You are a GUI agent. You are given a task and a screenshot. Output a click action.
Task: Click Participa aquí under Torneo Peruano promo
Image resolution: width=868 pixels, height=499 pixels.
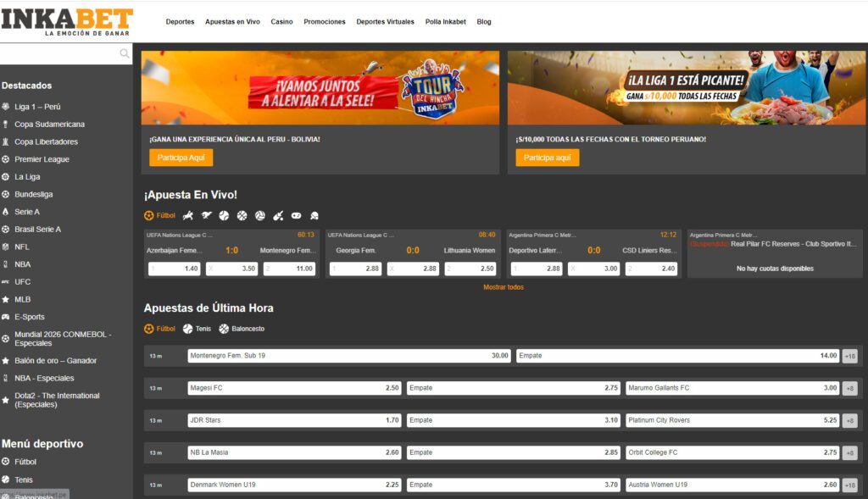point(548,158)
